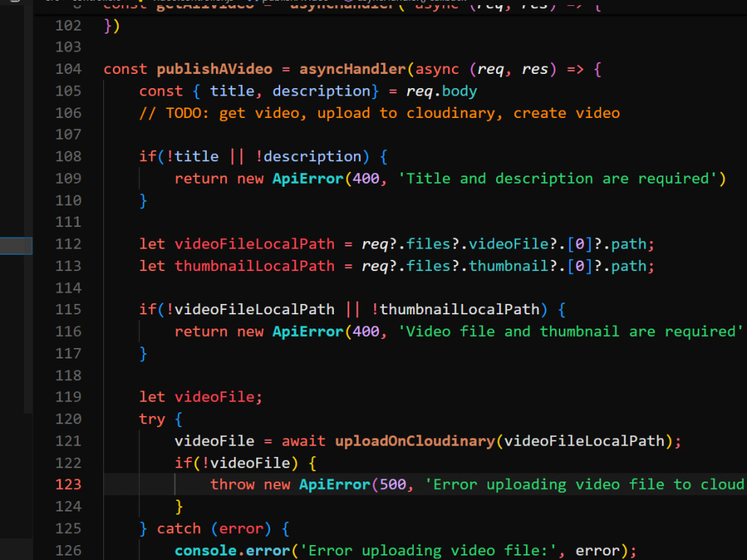Click 'catch (error)' on line 125

point(214,529)
